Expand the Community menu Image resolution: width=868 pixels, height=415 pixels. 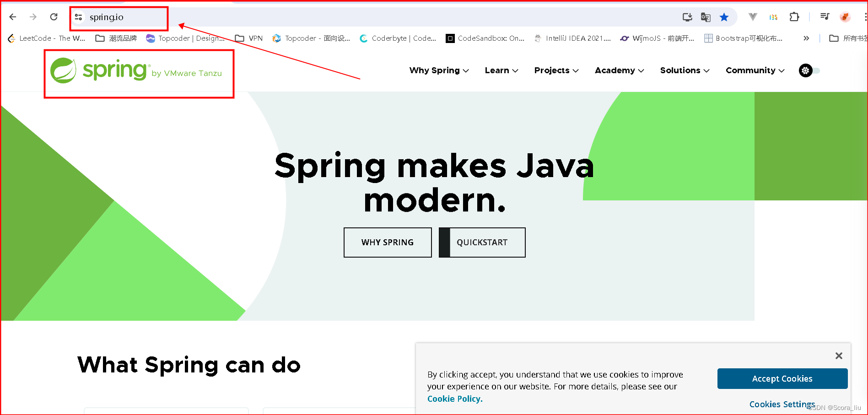point(755,70)
